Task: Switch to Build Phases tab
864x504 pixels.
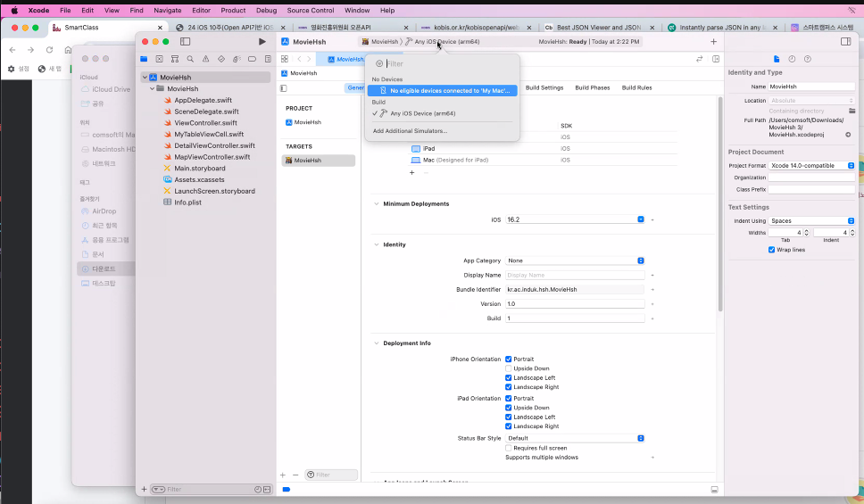Action: (593, 87)
